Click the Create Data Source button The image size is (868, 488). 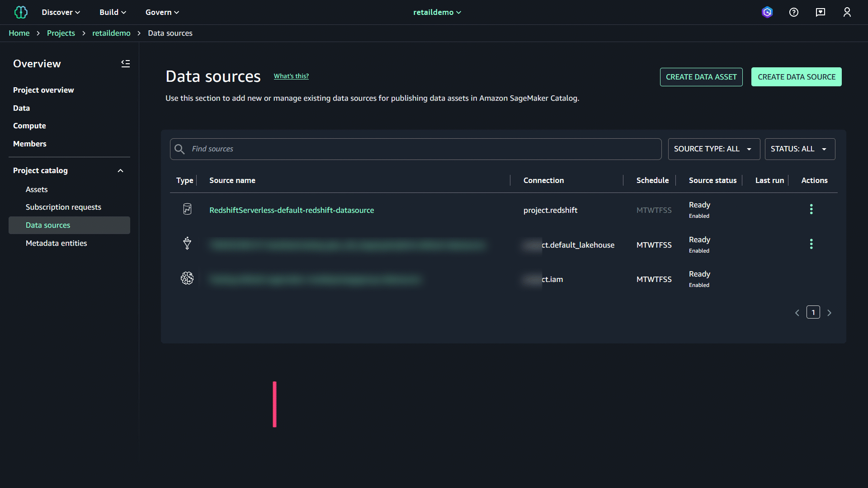[796, 77]
